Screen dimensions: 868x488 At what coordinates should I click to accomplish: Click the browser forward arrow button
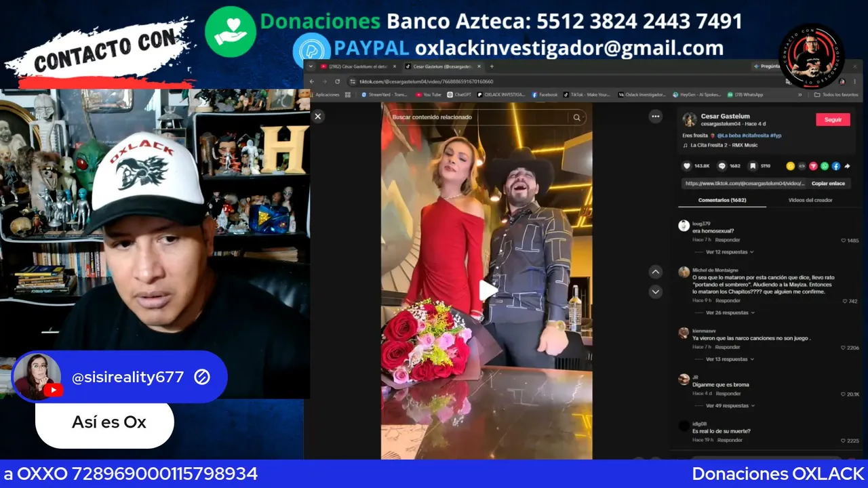tap(324, 81)
